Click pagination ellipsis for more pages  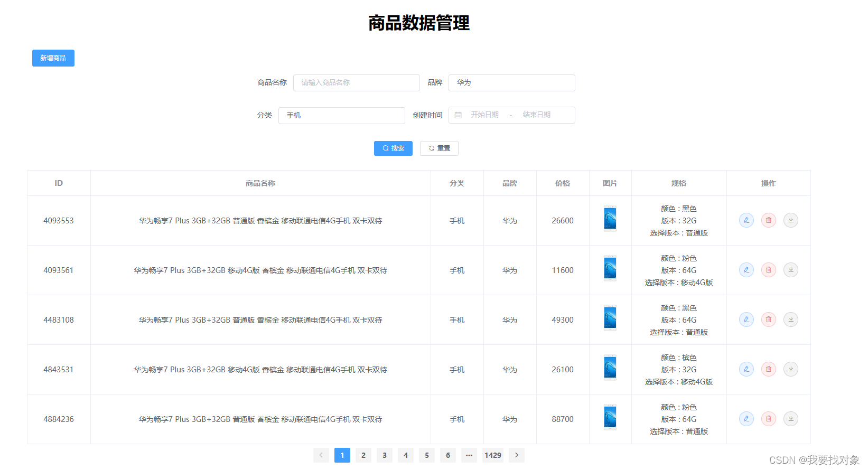coord(469,455)
